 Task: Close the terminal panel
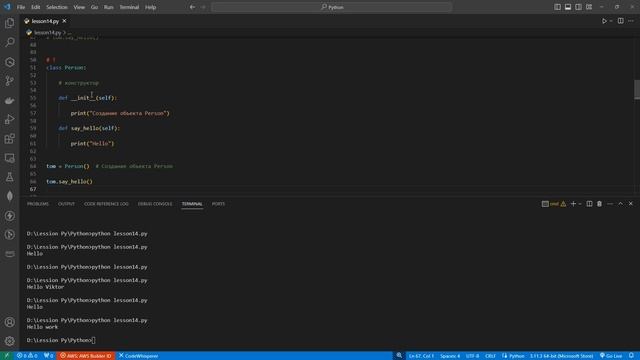click(x=631, y=204)
